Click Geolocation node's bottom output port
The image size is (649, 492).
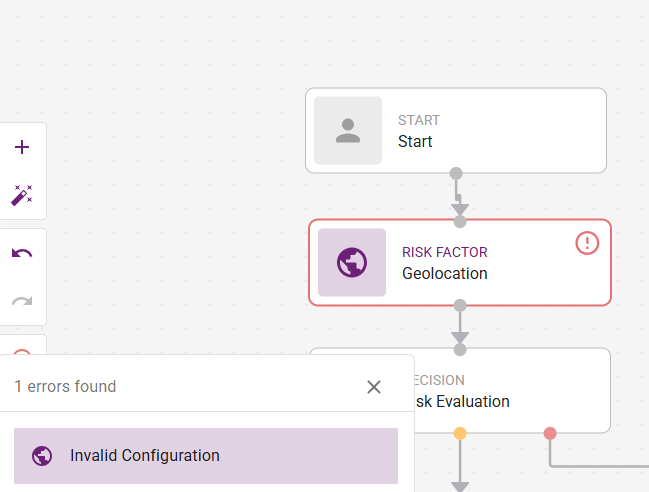point(460,305)
